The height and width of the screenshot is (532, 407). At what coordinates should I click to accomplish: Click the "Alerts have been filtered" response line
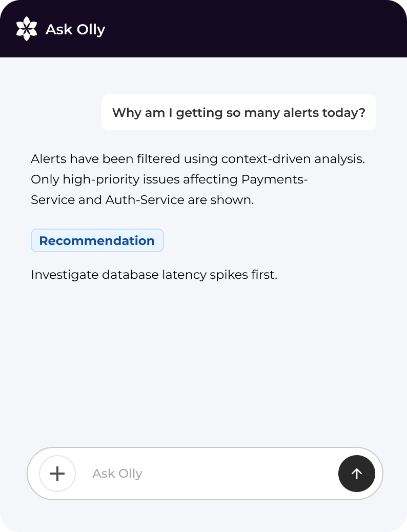pyautogui.click(x=197, y=159)
